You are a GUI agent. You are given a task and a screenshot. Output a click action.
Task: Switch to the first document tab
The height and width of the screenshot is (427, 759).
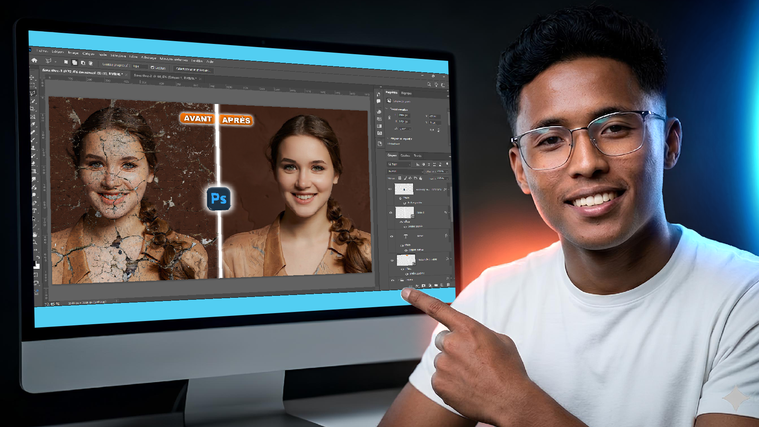tap(82, 73)
